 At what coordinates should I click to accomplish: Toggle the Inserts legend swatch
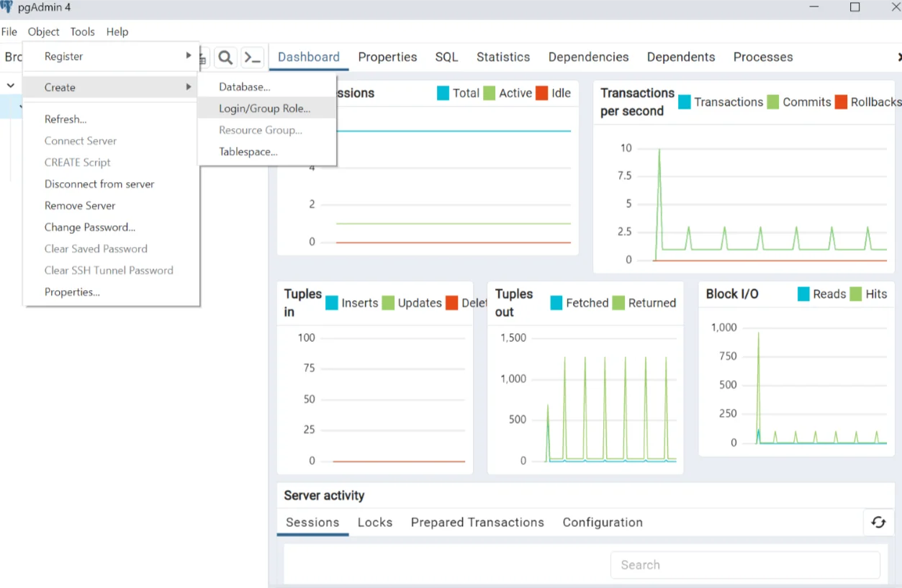[x=332, y=303]
